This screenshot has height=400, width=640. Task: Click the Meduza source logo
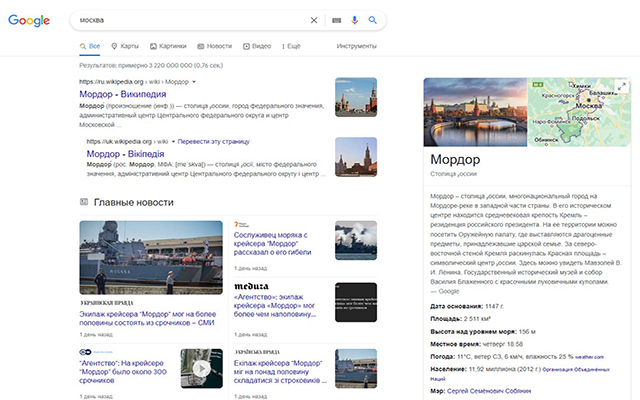(x=251, y=286)
